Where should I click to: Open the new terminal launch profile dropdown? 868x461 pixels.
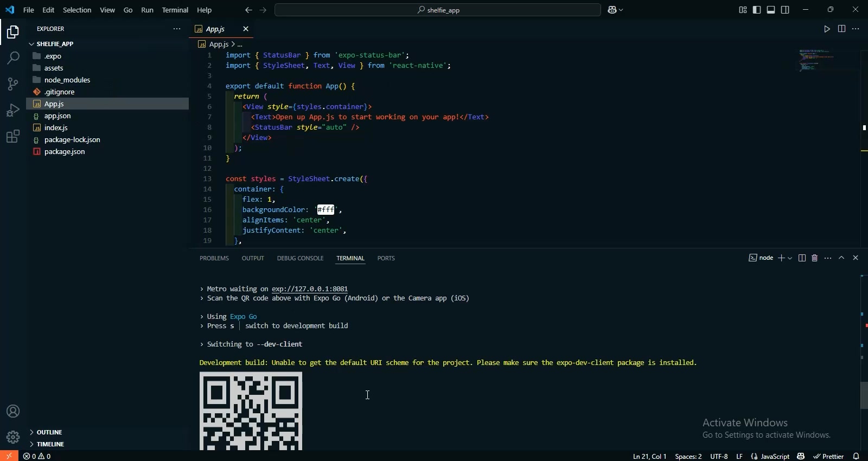[790, 259]
